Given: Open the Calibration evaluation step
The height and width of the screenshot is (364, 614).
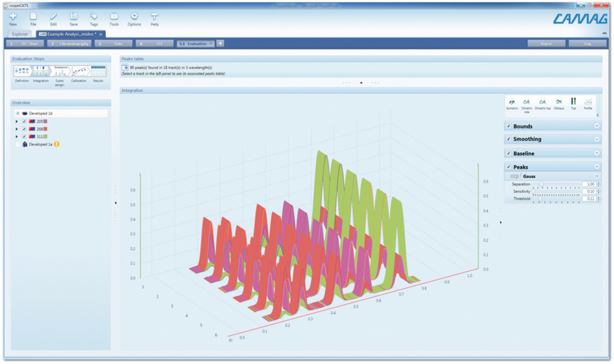Looking at the screenshot, I should tap(79, 71).
